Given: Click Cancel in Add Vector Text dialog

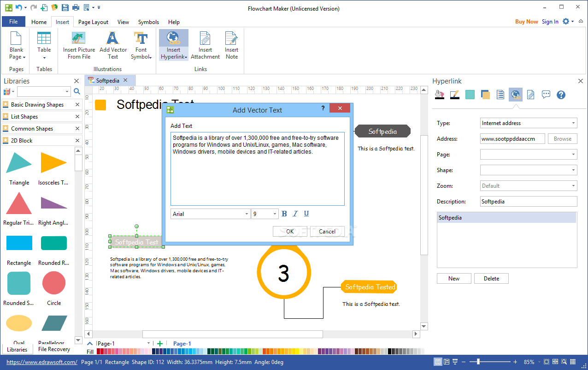Looking at the screenshot, I should tap(327, 232).
